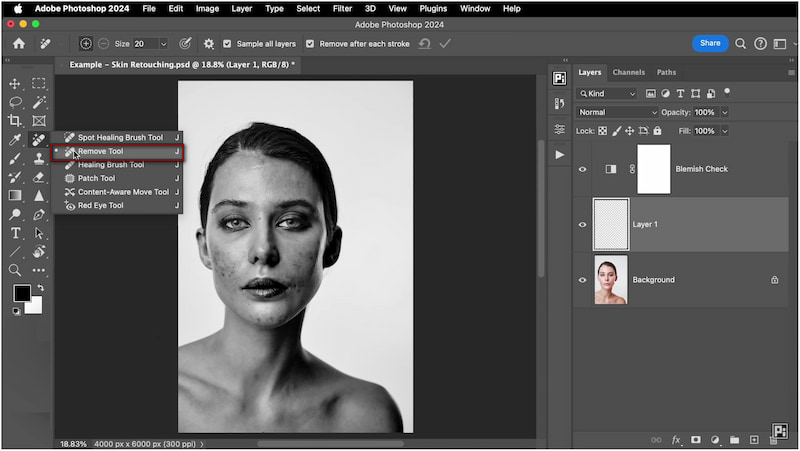Hide the Blemish Check layer

[x=583, y=169]
